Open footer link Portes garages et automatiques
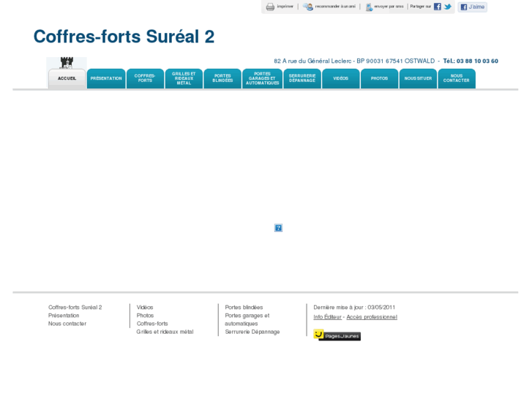 tap(247, 319)
